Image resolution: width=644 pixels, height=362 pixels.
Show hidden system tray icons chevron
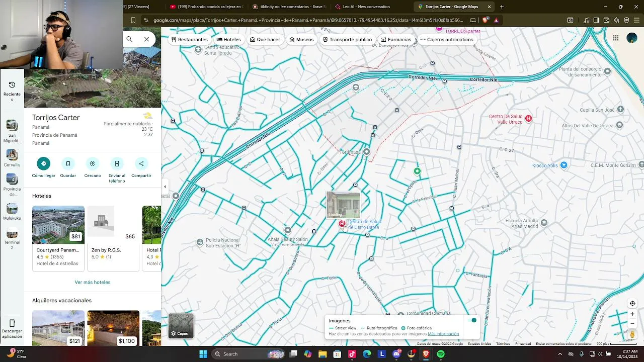pyautogui.click(x=560, y=354)
